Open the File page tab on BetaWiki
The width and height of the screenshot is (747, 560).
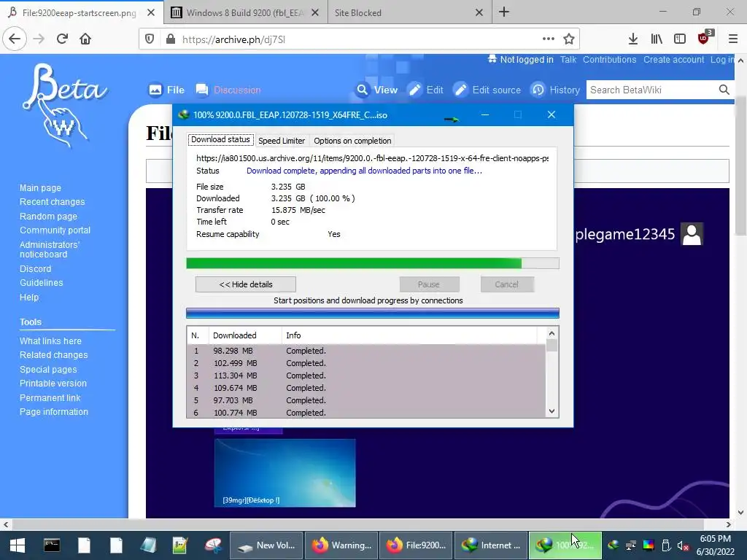click(x=166, y=90)
